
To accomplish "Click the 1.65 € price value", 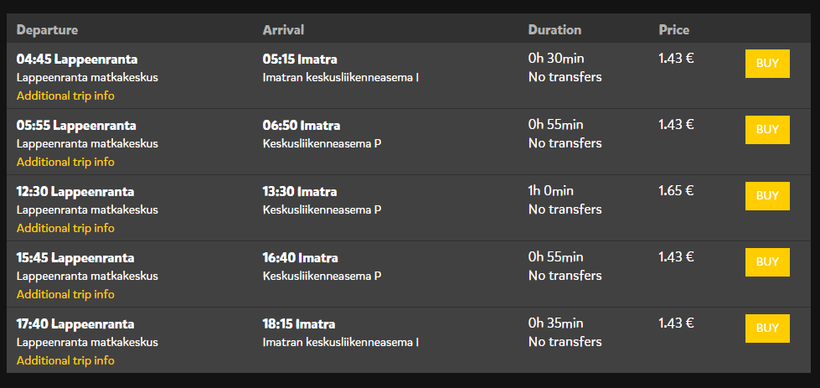I will pyautogui.click(x=676, y=190).
